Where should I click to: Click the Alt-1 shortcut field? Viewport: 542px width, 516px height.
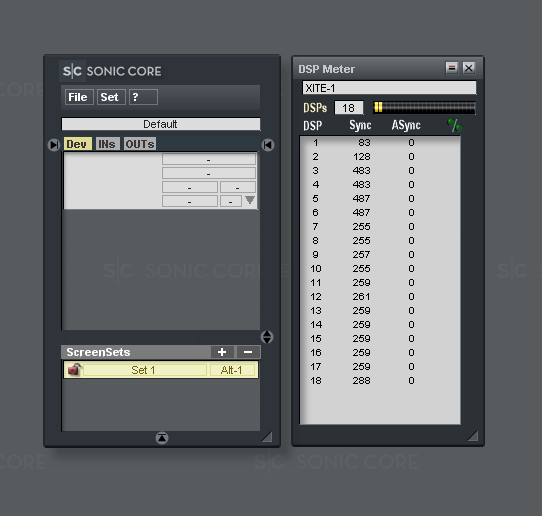[232, 370]
